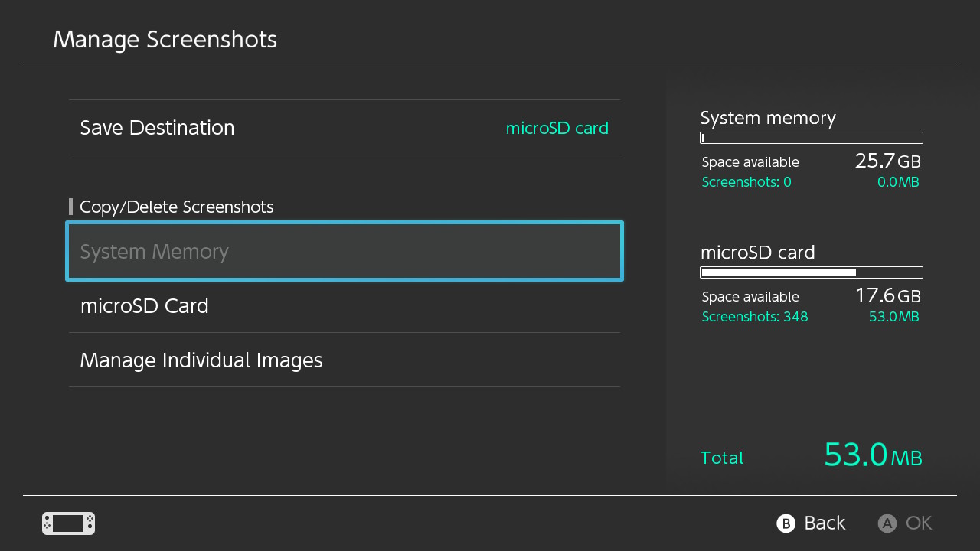Open Manage Individual Images

tap(344, 360)
